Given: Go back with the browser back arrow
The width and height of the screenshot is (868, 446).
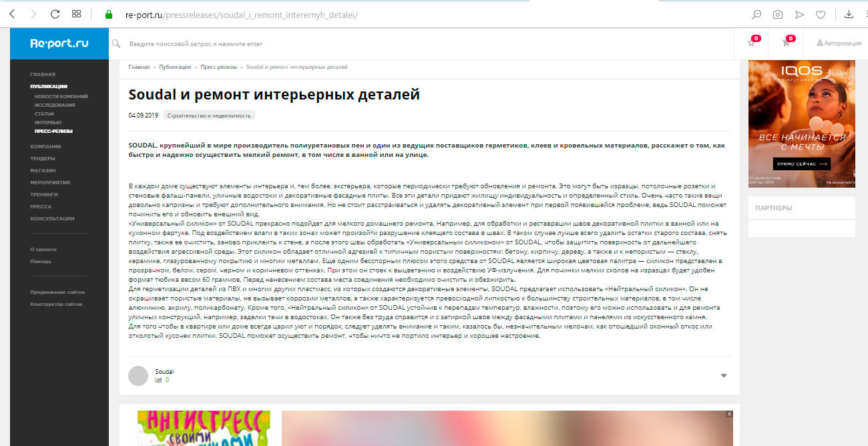Looking at the screenshot, I should (x=12, y=14).
